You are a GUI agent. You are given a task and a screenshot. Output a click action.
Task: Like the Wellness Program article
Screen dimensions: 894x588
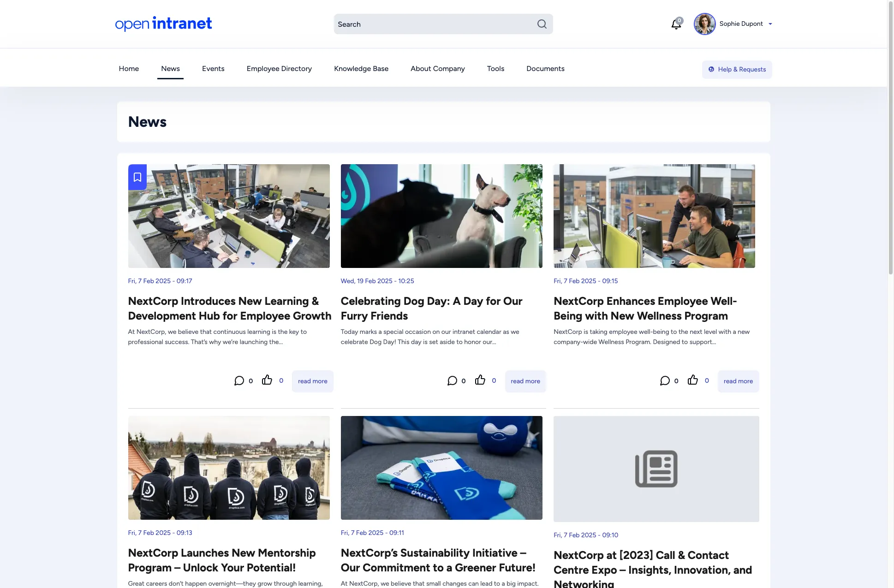click(x=693, y=380)
